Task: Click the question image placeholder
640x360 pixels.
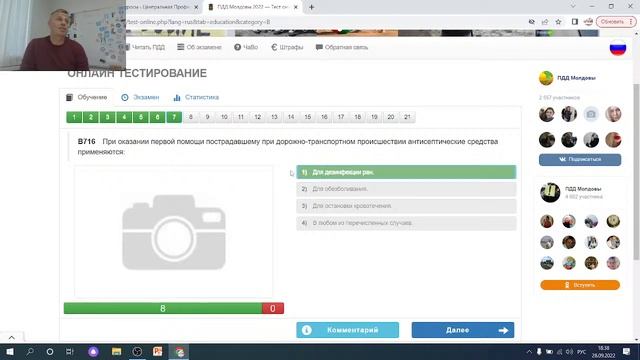Action: 173,231
